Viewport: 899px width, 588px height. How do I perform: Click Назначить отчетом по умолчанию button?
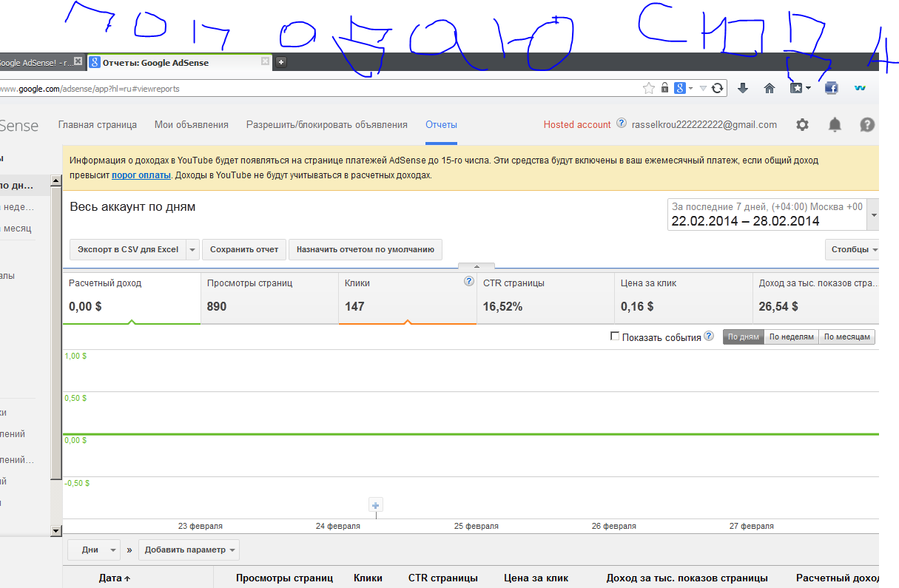pos(366,249)
